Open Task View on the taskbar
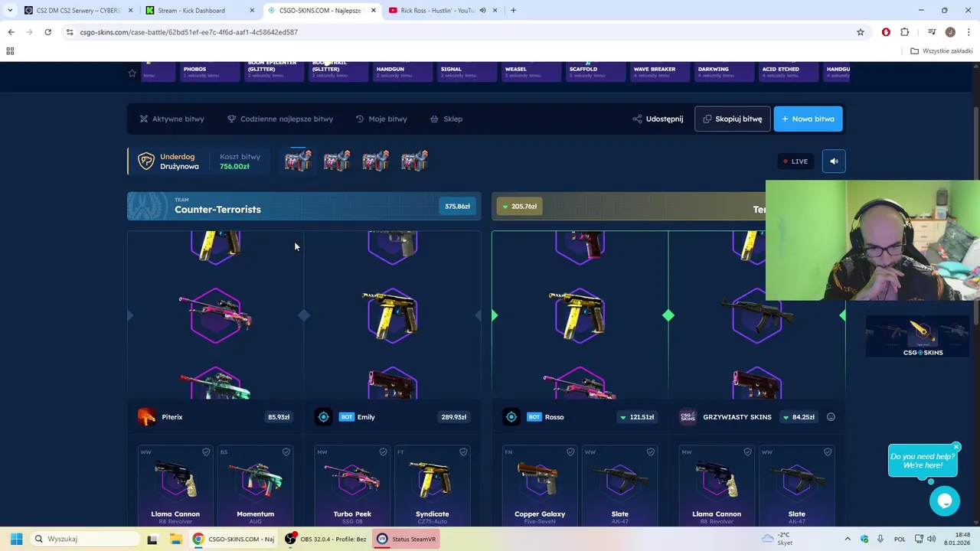 [x=152, y=539]
